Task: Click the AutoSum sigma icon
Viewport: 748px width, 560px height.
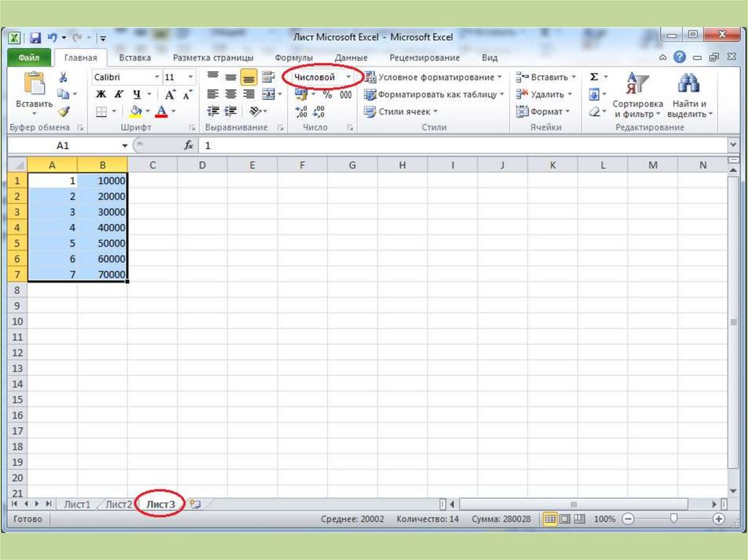Action: point(594,77)
